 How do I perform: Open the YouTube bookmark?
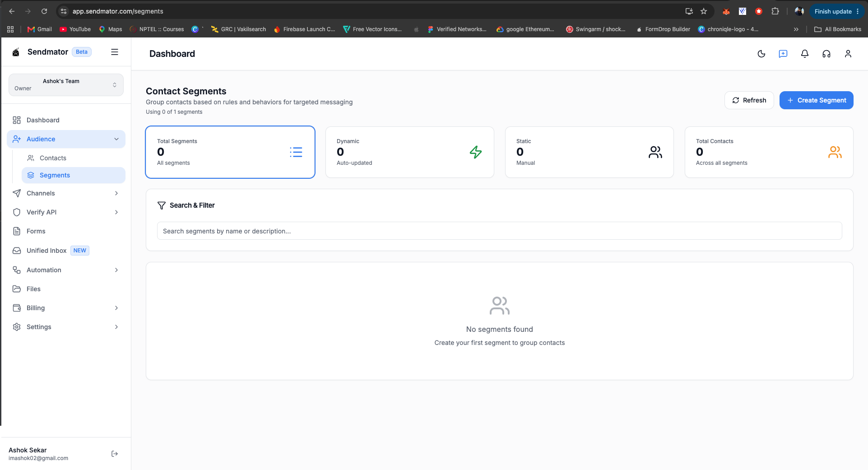point(75,29)
